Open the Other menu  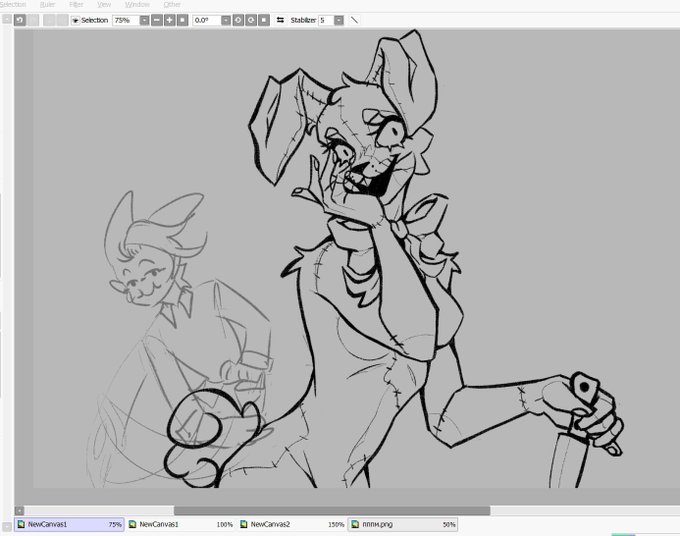click(x=172, y=4)
